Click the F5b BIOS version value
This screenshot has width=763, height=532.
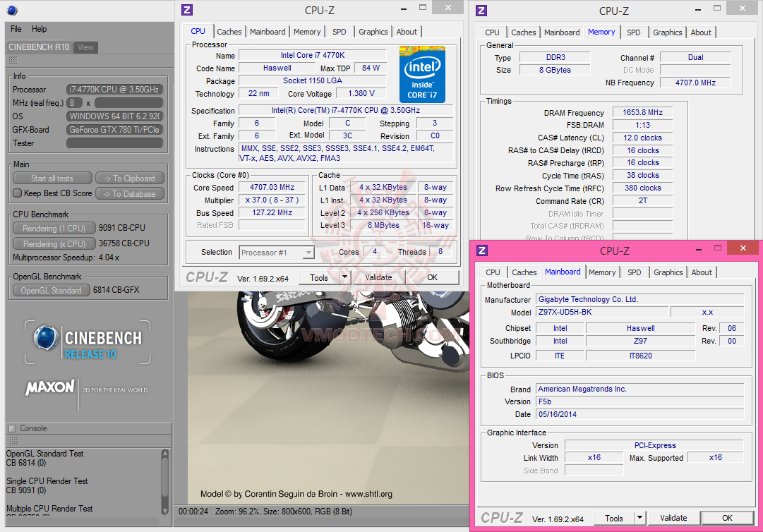[x=640, y=401]
